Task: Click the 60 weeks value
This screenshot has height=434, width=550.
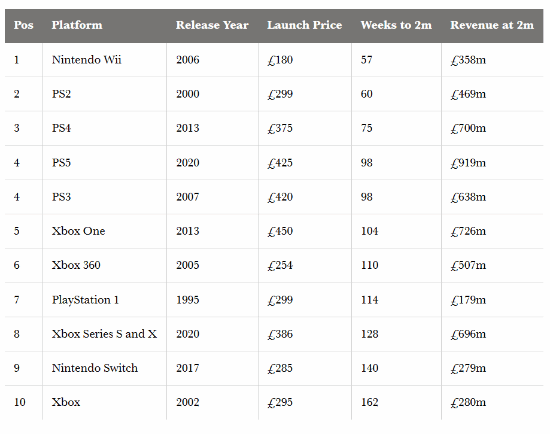Action: (367, 94)
